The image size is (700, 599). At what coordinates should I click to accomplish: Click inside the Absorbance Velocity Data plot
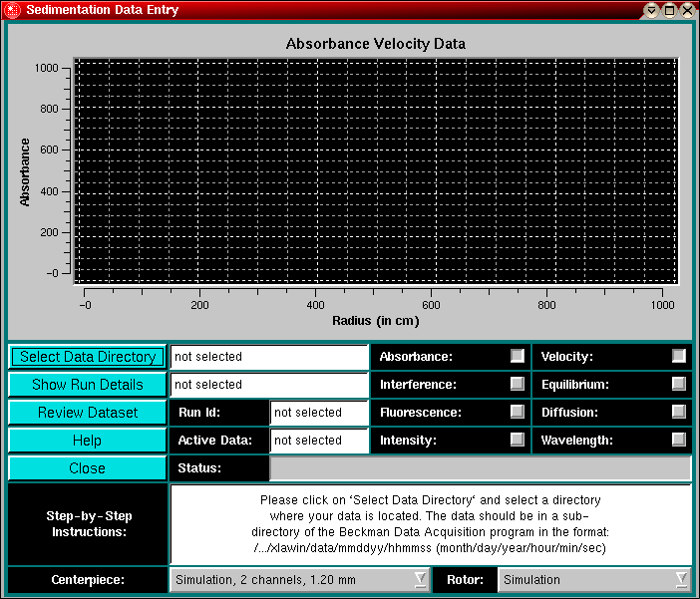tap(375, 170)
